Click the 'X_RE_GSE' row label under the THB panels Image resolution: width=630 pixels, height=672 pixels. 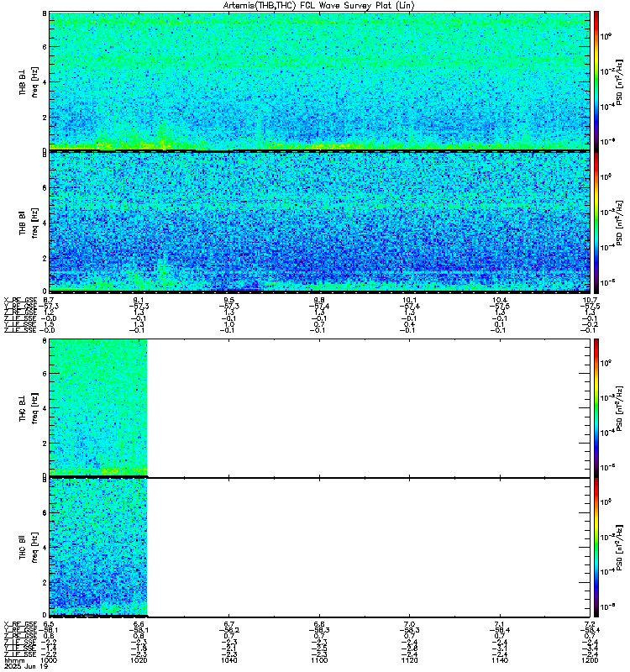click(20, 300)
